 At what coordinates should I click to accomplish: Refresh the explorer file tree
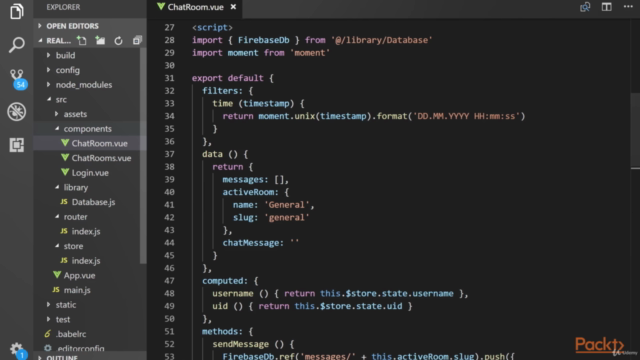pyautogui.click(x=118, y=40)
